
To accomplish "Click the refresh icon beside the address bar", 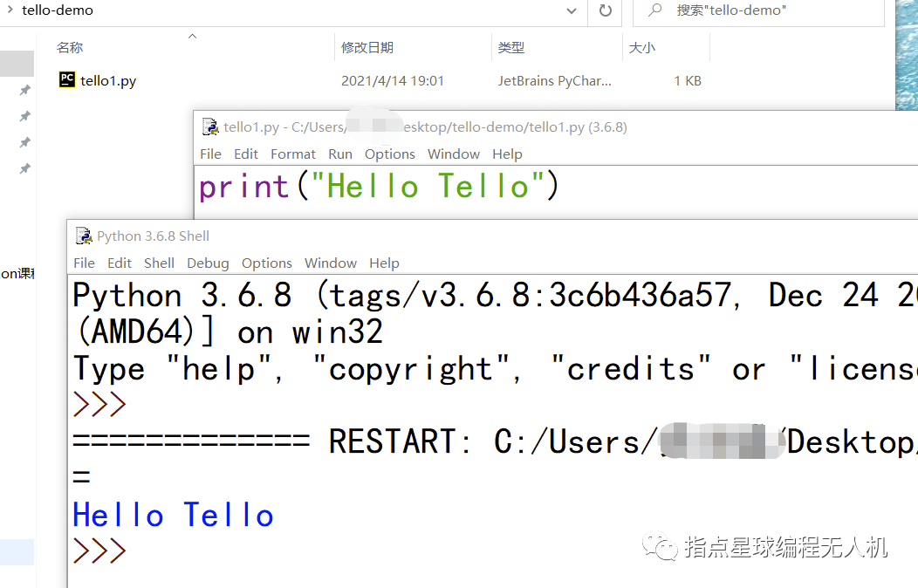I will tap(605, 11).
